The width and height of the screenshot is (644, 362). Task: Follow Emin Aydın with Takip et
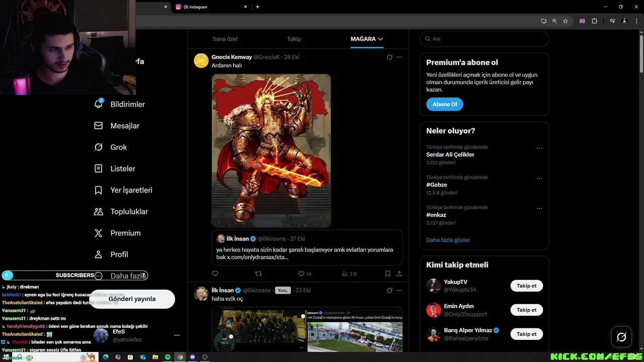tap(527, 310)
